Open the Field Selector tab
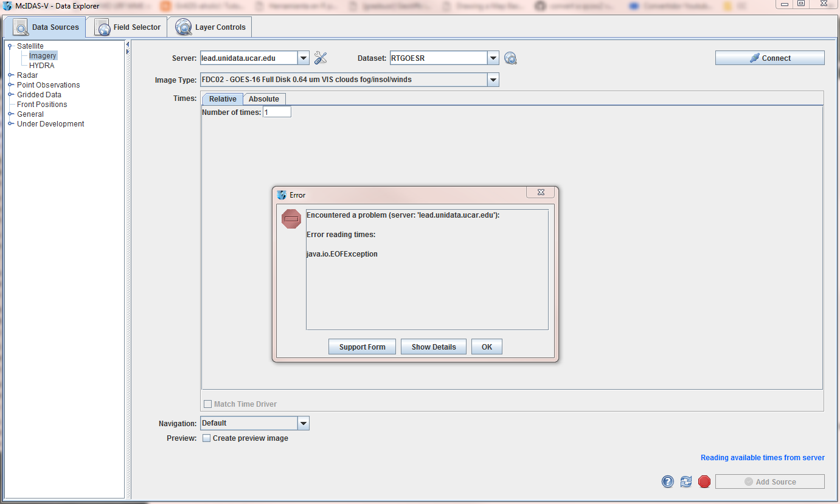 [127, 27]
